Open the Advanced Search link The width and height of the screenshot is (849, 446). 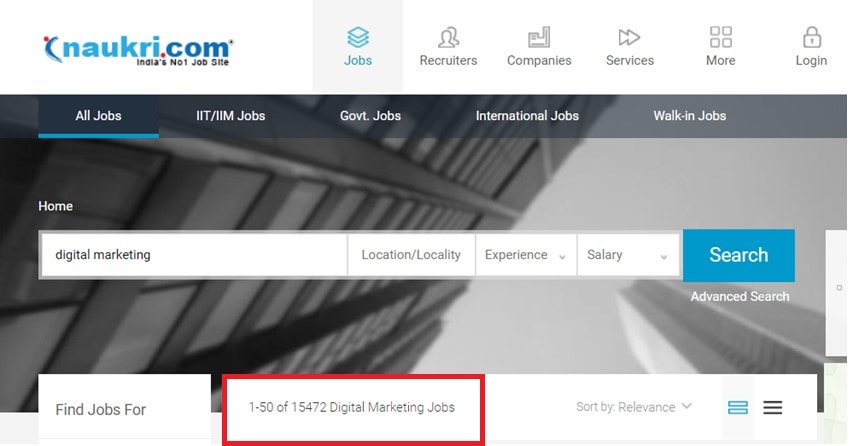739,296
